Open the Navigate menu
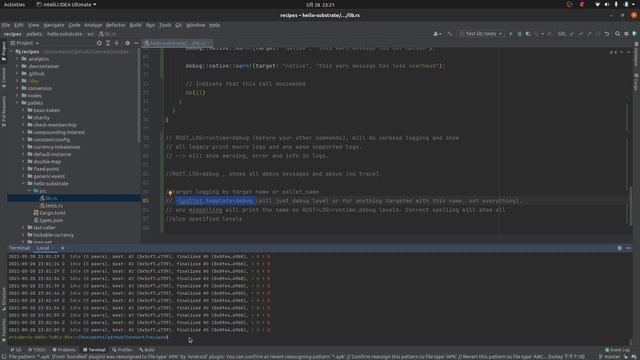The width and height of the screenshot is (640, 360). [x=54, y=25]
